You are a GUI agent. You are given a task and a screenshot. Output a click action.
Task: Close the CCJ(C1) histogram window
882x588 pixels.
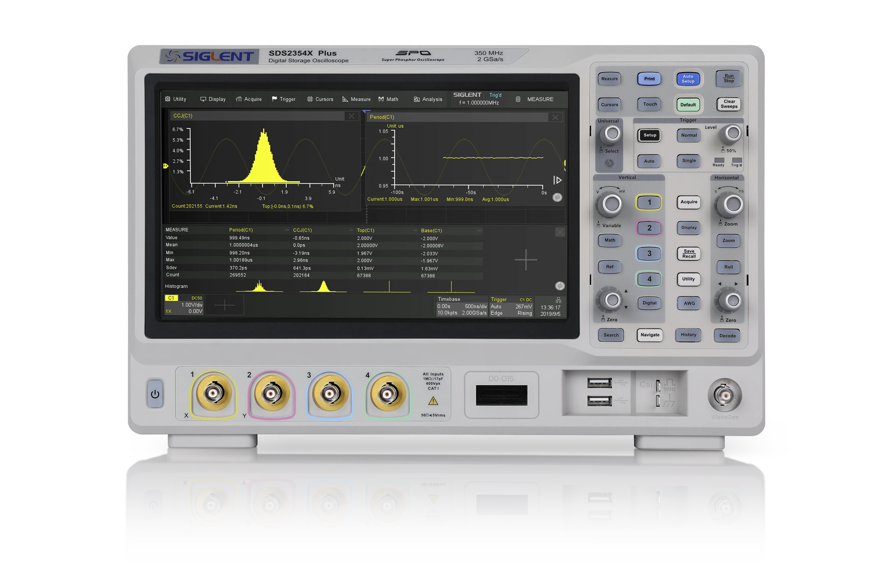pos(351,116)
